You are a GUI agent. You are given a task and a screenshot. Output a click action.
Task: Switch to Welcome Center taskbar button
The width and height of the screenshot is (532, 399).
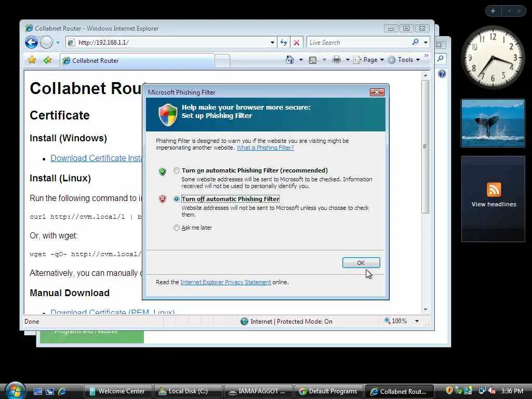coord(118,391)
